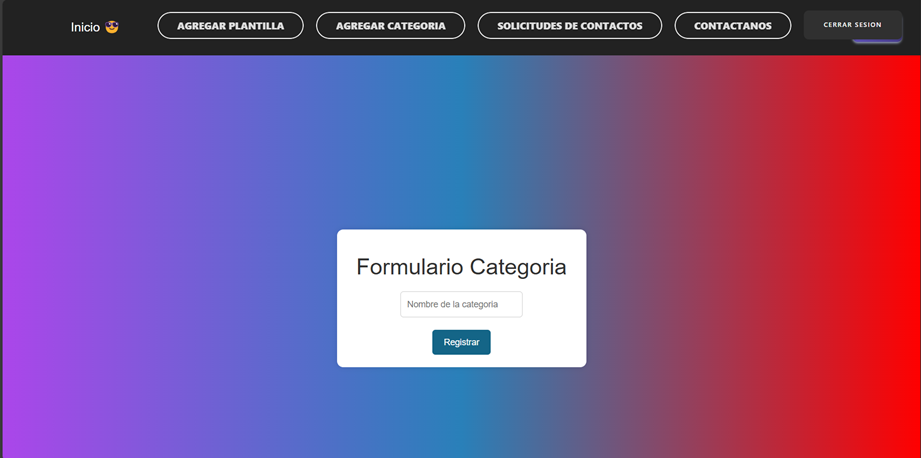Click the purple button edge behind CERRAR SESION

click(x=878, y=41)
